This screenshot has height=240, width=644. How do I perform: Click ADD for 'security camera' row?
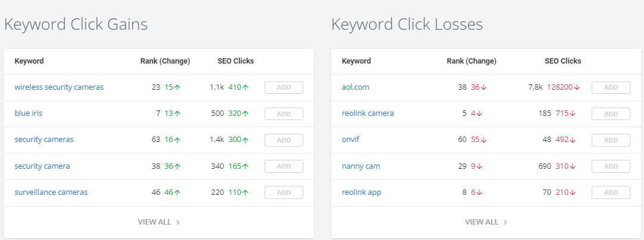[x=284, y=166]
